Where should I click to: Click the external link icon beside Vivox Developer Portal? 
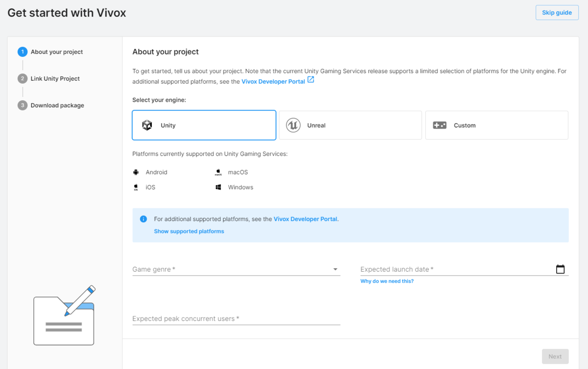point(311,80)
